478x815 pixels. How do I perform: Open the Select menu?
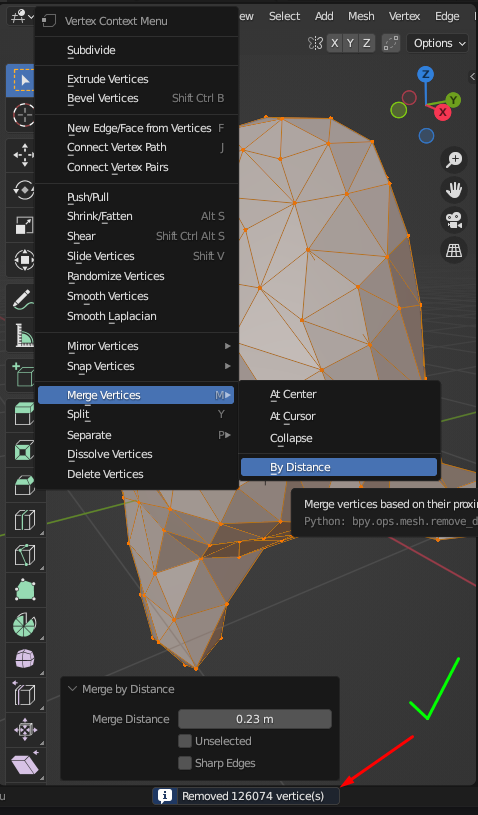(284, 16)
